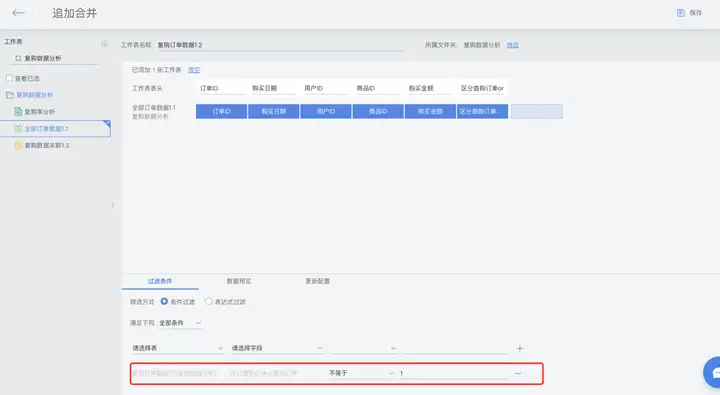
Task: Click the 清空 link
Action: coord(194,70)
